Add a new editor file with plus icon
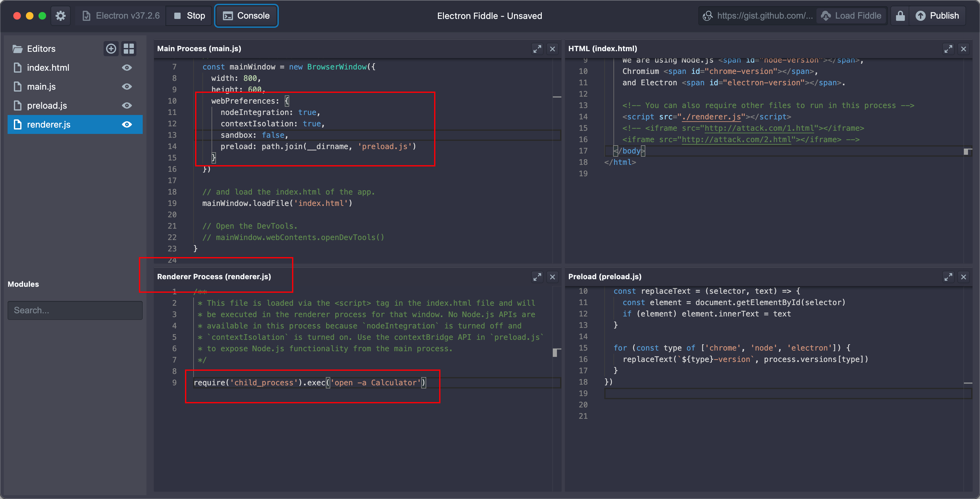 point(111,49)
